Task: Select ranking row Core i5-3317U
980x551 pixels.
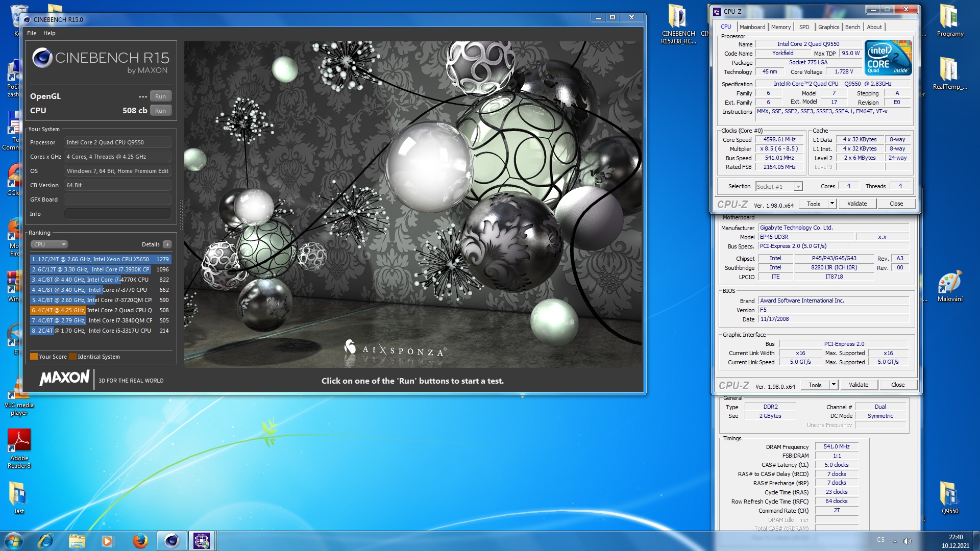Action: pyautogui.click(x=101, y=331)
